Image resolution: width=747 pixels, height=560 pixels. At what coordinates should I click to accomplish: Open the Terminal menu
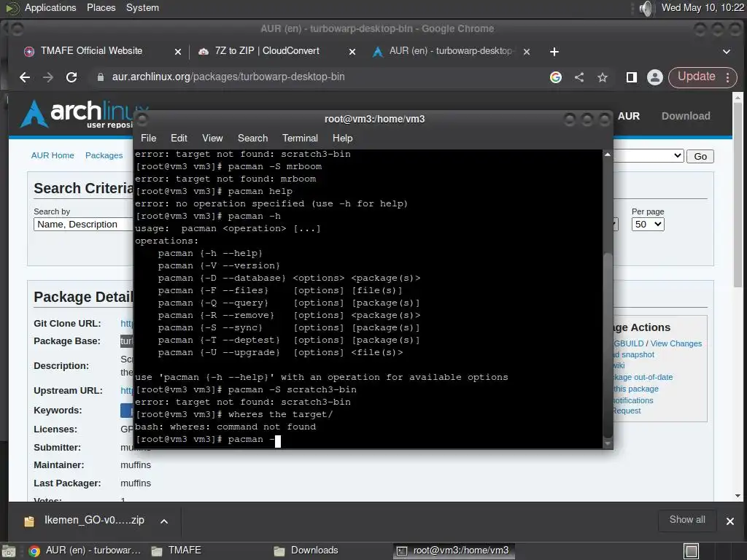pyautogui.click(x=300, y=138)
